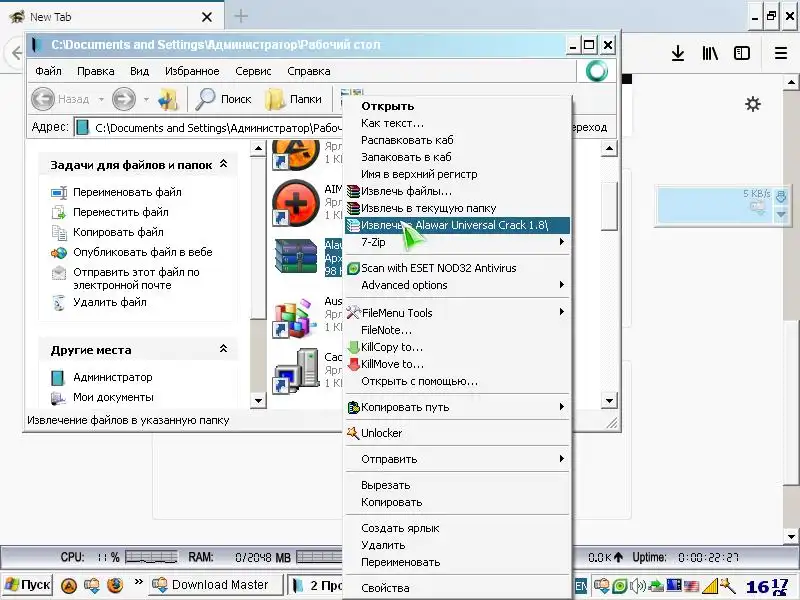Open the Избранное menu
This screenshot has width=800, height=600.
pos(192,71)
